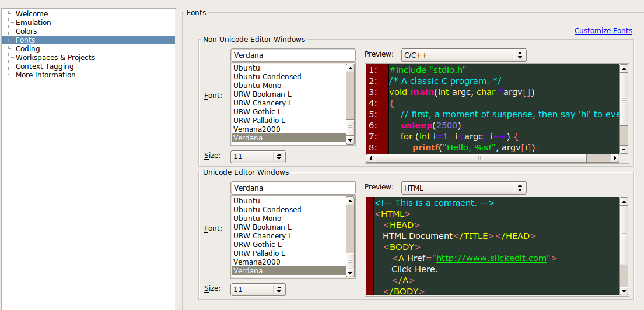Choose URW Palladio L in Unicode list

click(289, 253)
